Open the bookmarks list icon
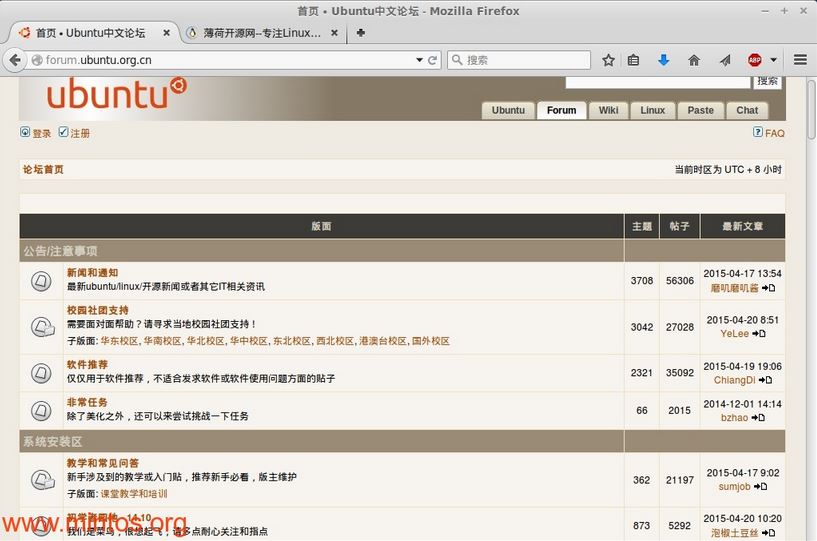The height and width of the screenshot is (541, 817). pos(634,60)
